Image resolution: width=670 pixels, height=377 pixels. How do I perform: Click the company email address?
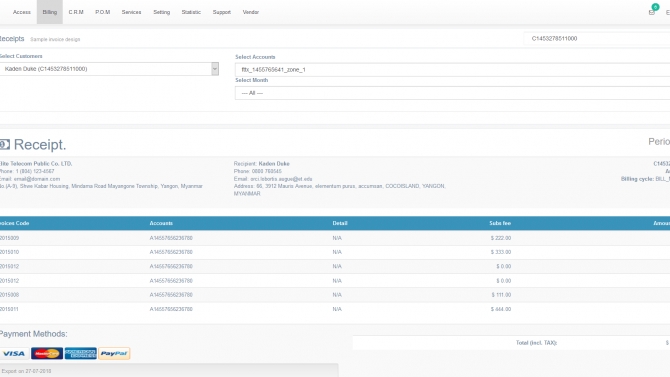tap(37, 179)
